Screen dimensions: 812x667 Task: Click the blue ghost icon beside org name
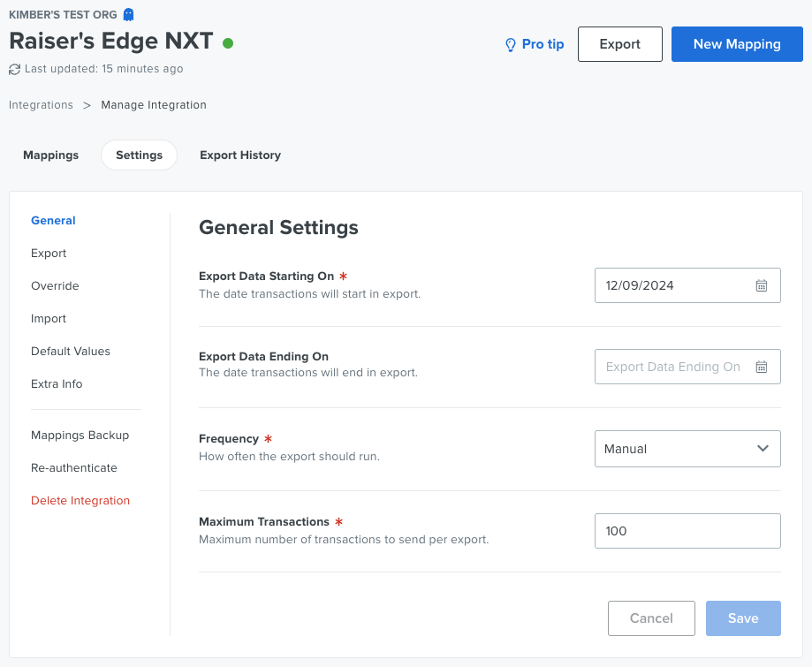point(128,14)
